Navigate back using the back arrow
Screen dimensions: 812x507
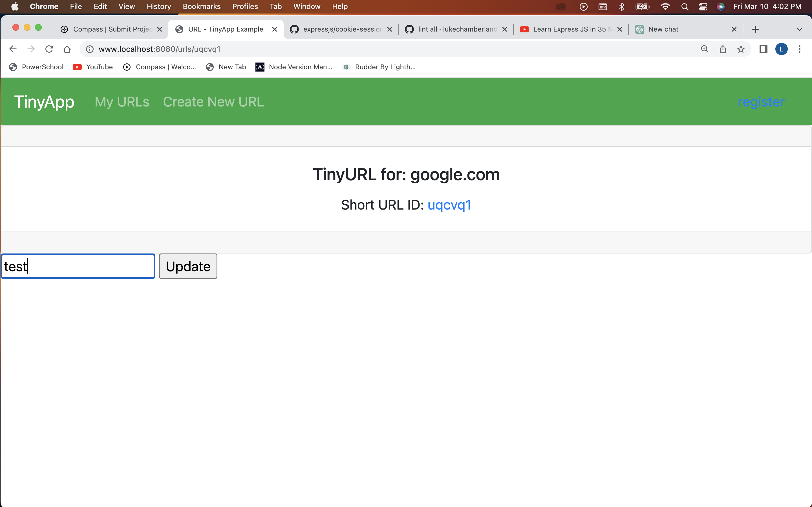(13, 49)
